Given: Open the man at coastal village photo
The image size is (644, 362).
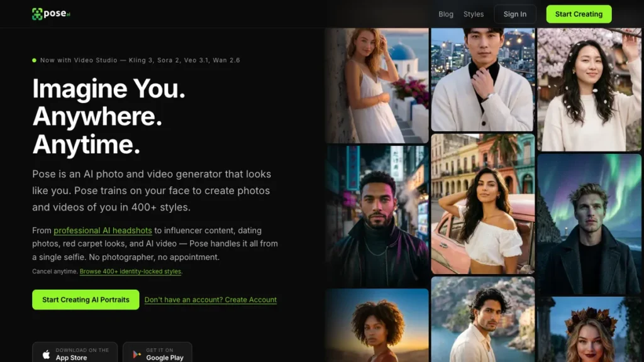Looking at the screenshot, I should point(483,319).
